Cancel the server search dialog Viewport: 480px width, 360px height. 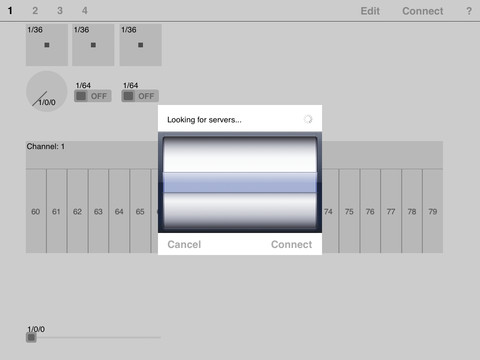tap(184, 244)
